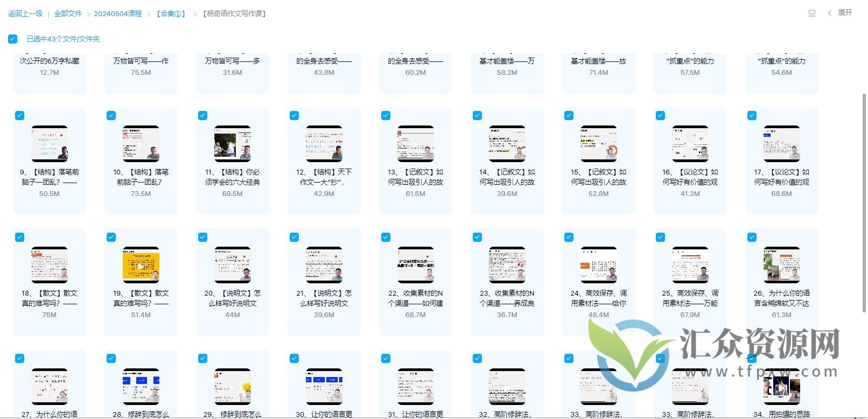Open 20240504课程 breadcrumb folder

(118, 13)
